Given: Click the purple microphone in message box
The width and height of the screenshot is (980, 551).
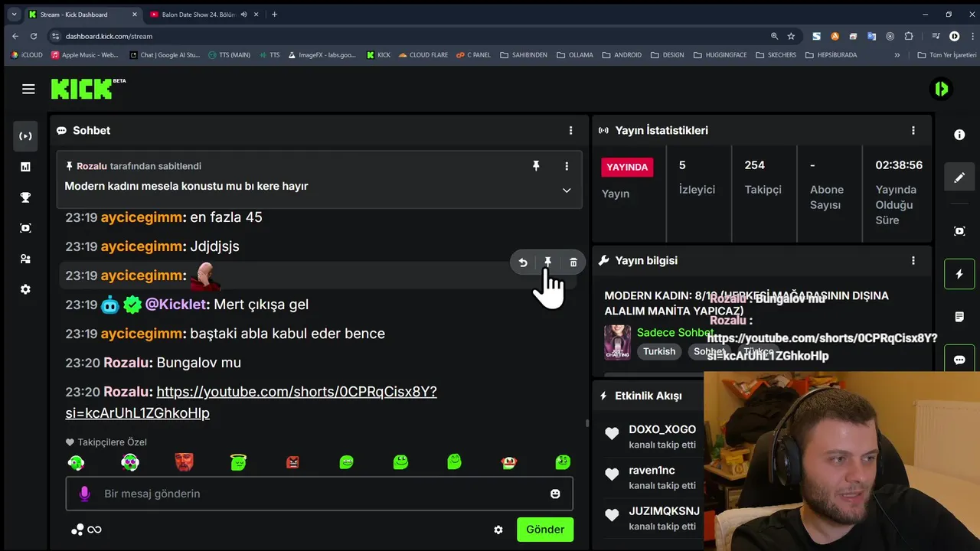Looking at the screenshot, I should pyautogui.click(x=84, y=494).
